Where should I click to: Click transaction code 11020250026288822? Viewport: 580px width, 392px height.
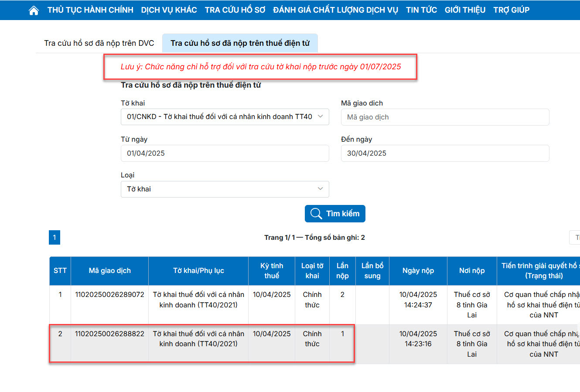(x=109, y=334)
